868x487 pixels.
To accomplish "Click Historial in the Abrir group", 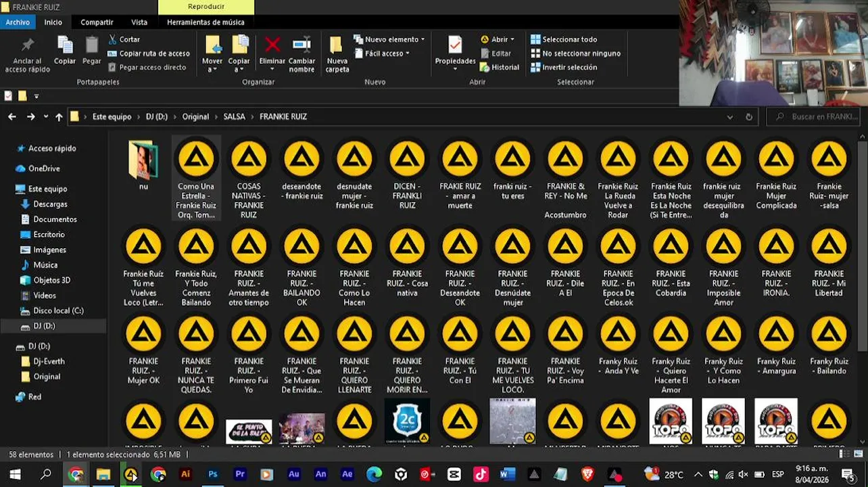I will [x=500, y=67].
